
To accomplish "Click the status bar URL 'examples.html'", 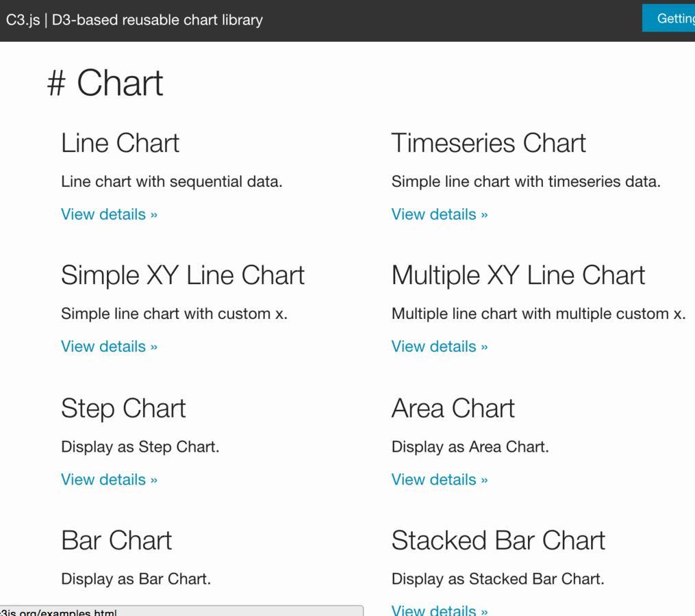I will (58, 612).
